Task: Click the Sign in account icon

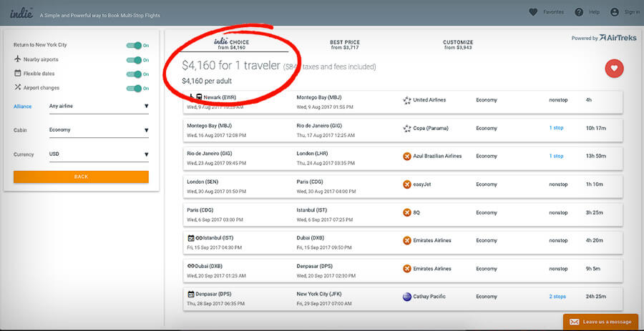Action: click(x=615, y=12)
